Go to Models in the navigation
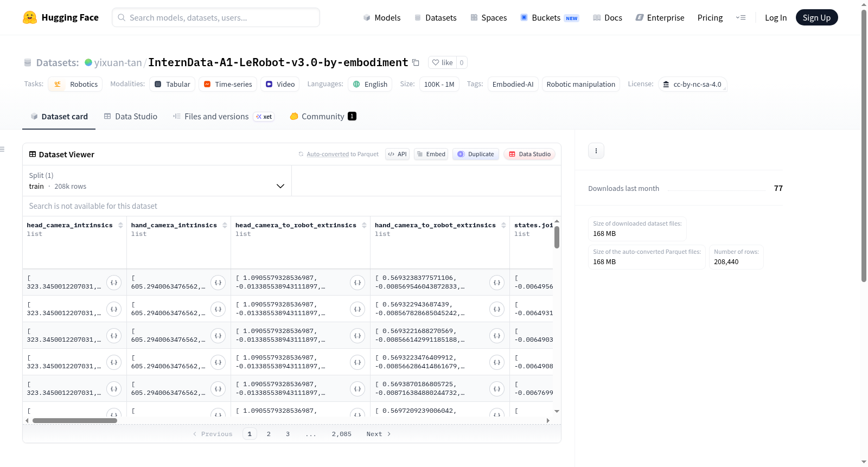This screenshot has width=868, height=467. pos(382,17)
